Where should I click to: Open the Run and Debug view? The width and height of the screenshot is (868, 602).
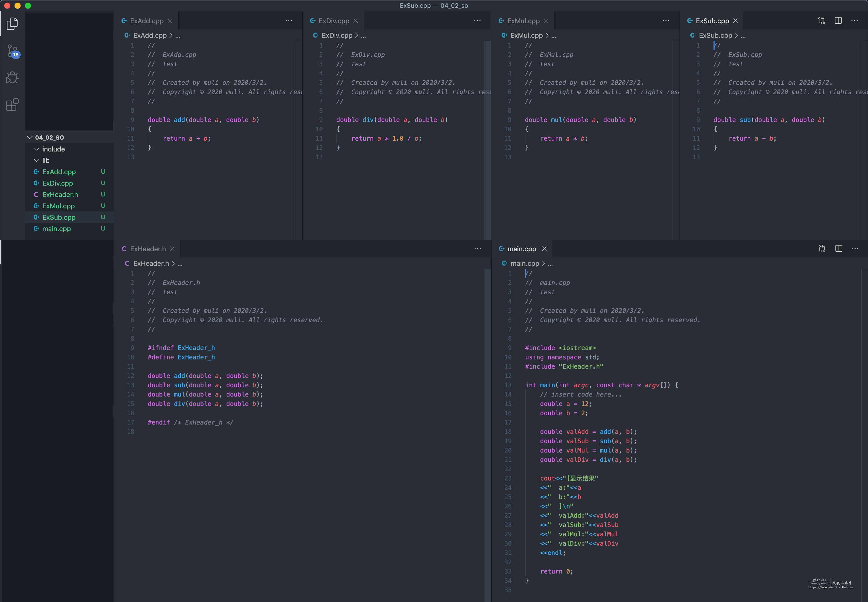point(12,78)
